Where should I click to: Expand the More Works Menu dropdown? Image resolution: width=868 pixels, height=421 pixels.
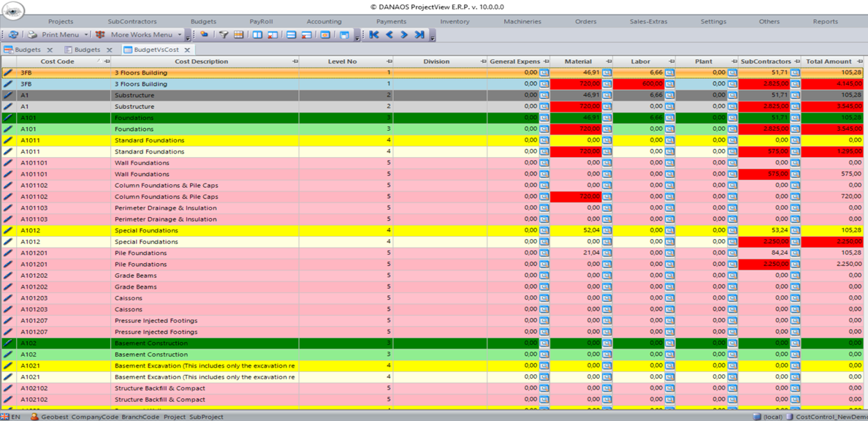click(179, 34)
